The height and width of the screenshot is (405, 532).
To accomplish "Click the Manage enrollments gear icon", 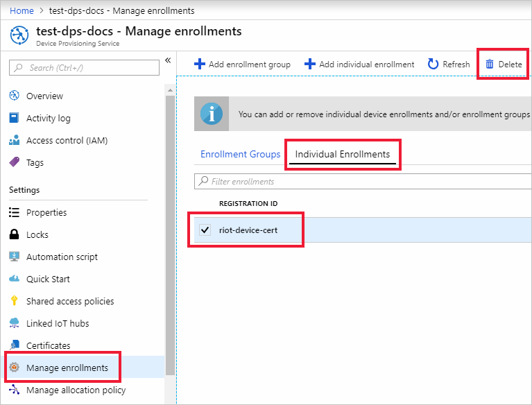I will [15, 367].
